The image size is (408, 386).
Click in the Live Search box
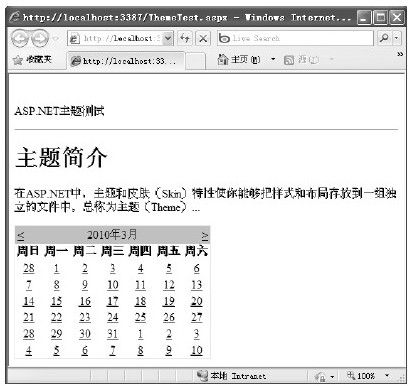pyautogui.click(x=295, y=38)
